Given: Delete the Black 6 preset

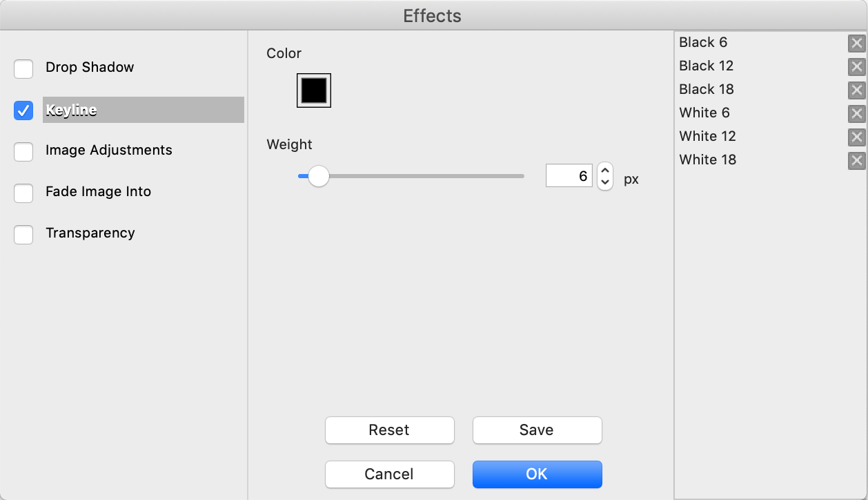Looking at the screenshot, I should click(x=856, y=43).
